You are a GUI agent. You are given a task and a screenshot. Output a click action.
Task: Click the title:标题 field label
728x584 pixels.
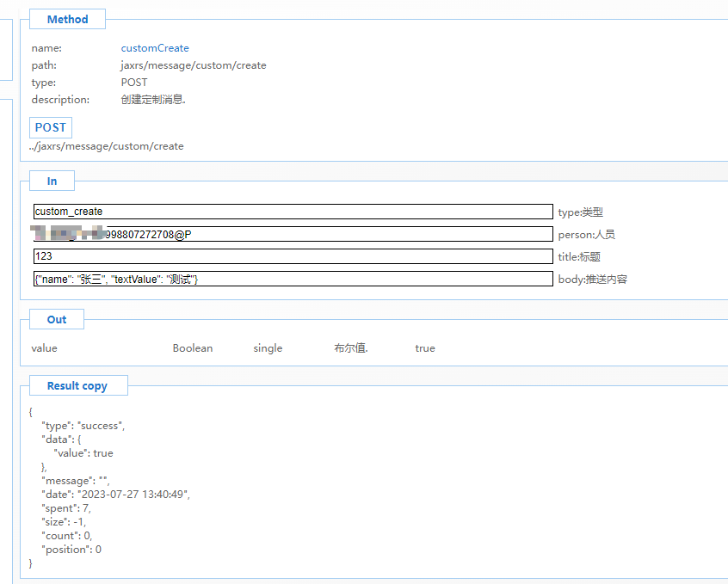[578, 257]
